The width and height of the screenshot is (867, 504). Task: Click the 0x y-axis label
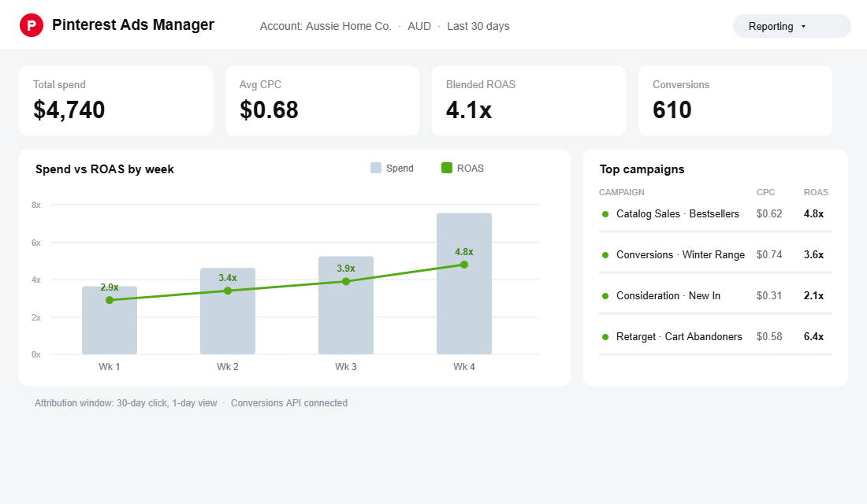pyautogui.click(x=36, y=355)
